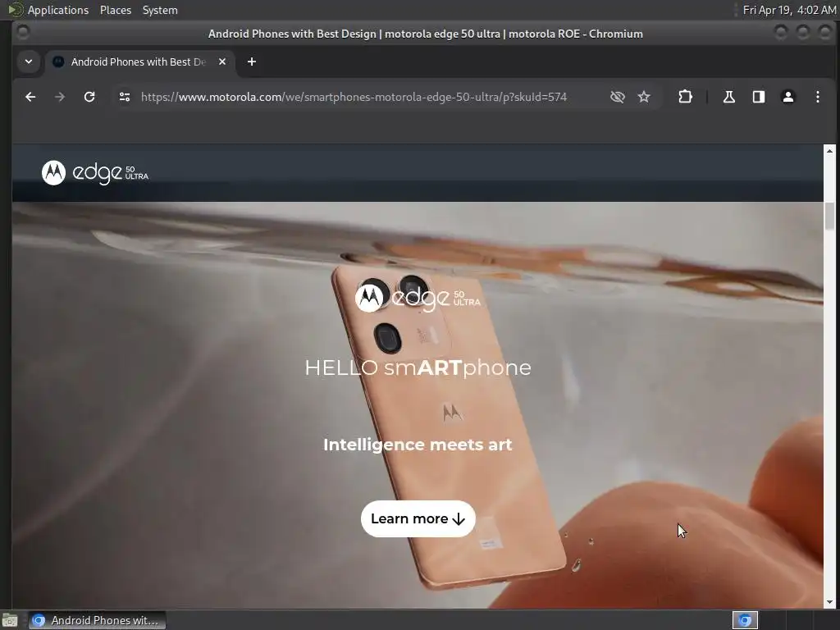Click the motorola.com URL address field
This screenshot has width=840, height=630.
point(354,97)
